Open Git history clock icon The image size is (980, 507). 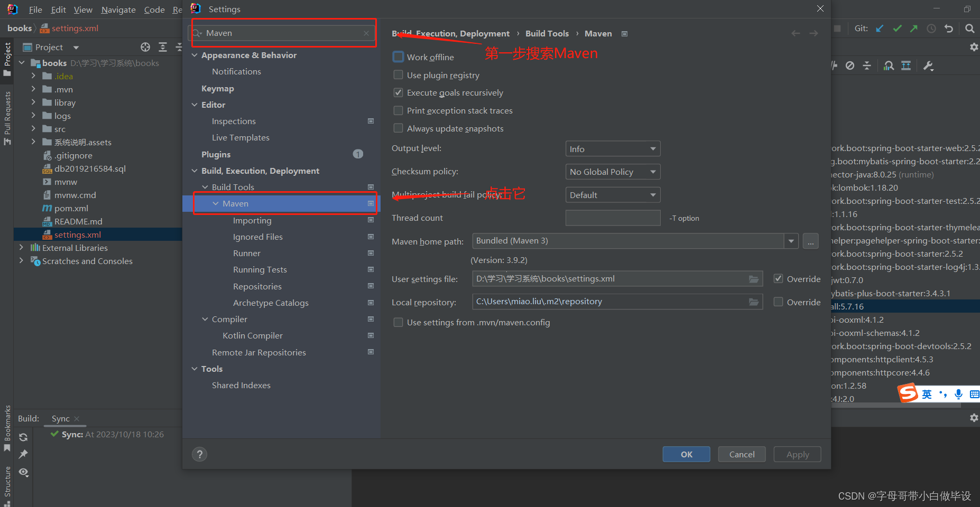pos(931,29)
